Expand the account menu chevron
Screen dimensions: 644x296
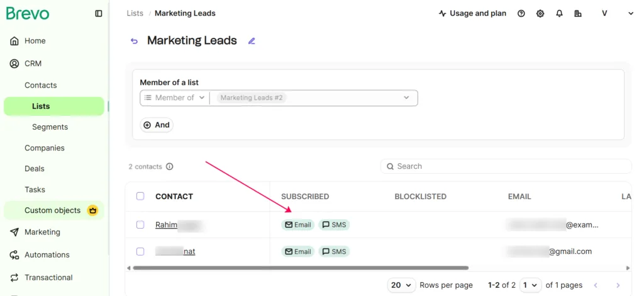pos(631,14)
